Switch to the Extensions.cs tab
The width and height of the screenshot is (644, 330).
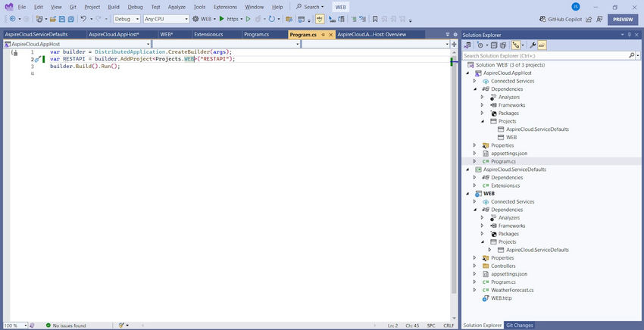[208, 34]
